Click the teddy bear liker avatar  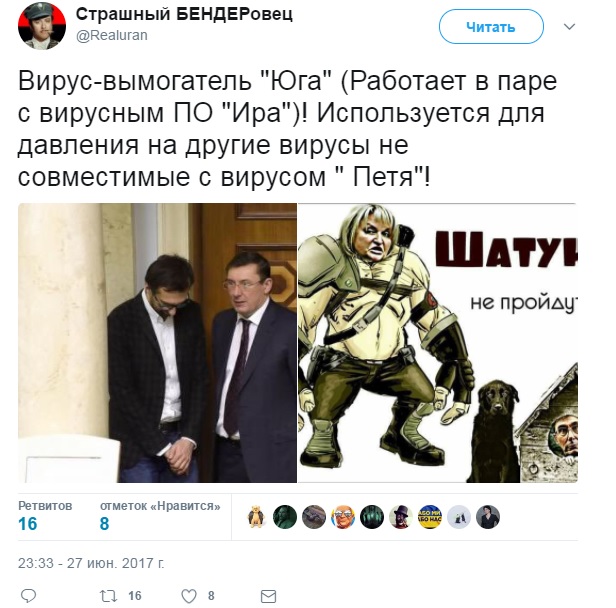pyautogui.click(x=256, y=516)
